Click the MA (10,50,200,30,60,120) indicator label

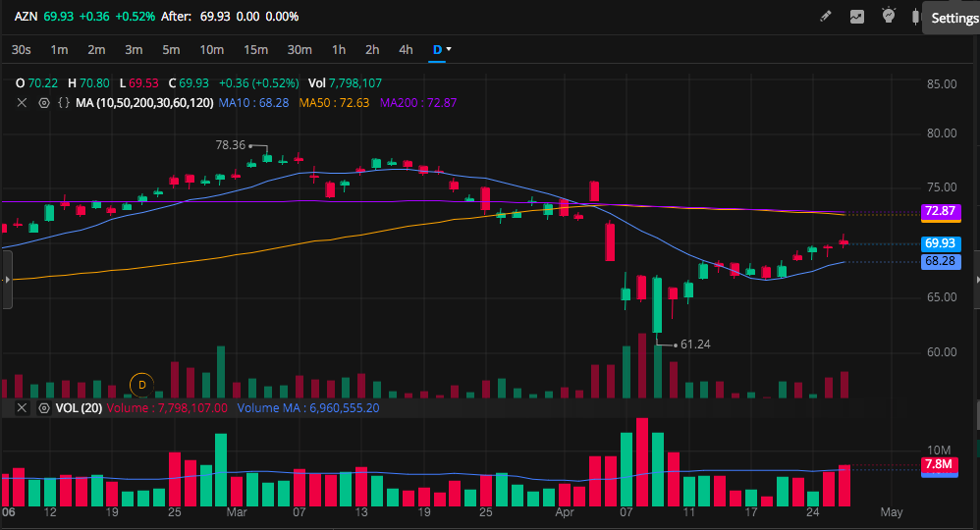coord(144,102)
